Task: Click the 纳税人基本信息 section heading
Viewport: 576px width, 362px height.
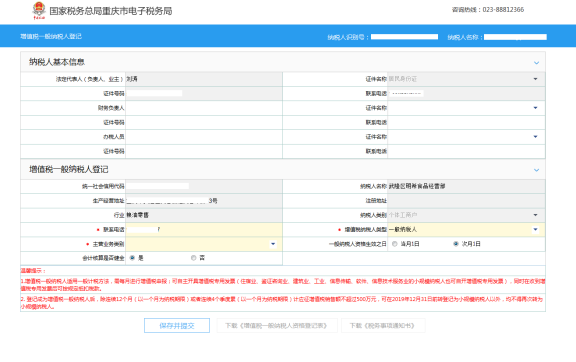Action: 57,62
